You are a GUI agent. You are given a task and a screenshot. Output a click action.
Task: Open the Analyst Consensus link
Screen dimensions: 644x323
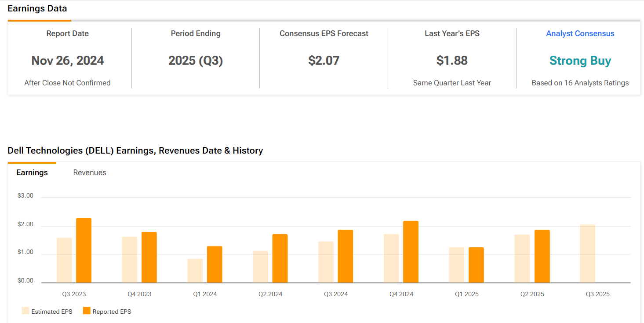[580, 33]
